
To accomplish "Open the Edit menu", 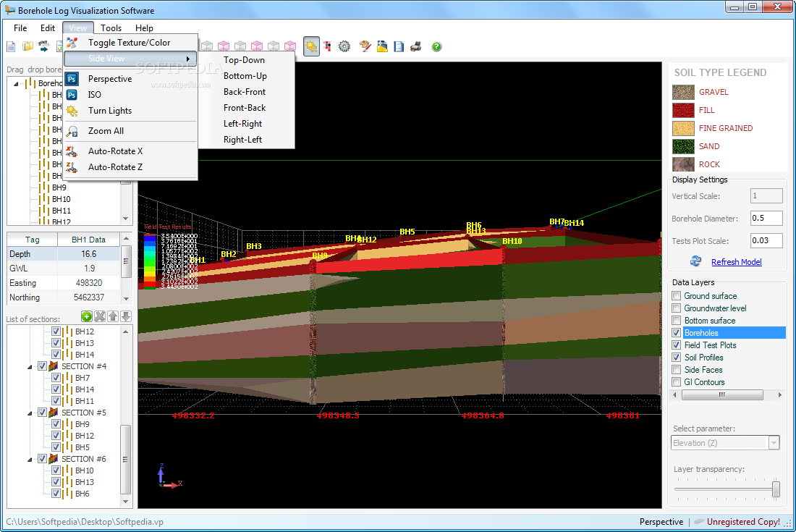I will [48, 28].
